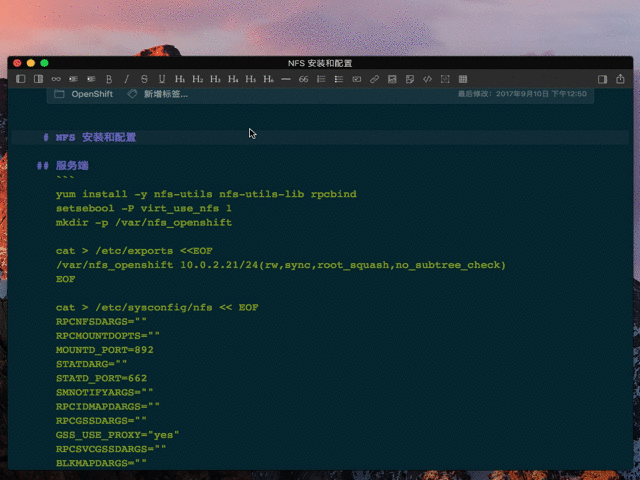The height and width of the screenshot is (480, 640).
Task: Toggle the second sidebar layout icon
Action: (38, 79)
